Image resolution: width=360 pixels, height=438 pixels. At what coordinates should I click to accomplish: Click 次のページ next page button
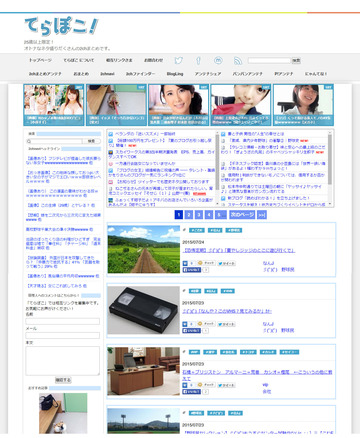(242, 215)
